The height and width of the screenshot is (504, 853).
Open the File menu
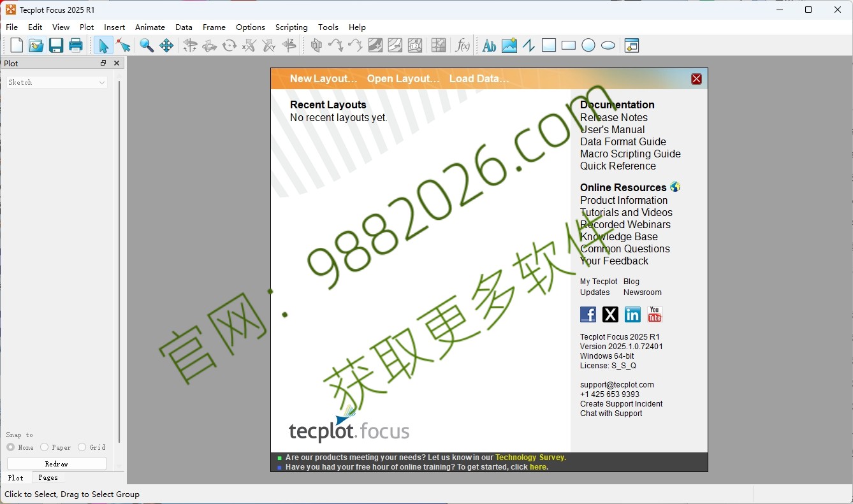pyautogui.click(x=11, y=27)
